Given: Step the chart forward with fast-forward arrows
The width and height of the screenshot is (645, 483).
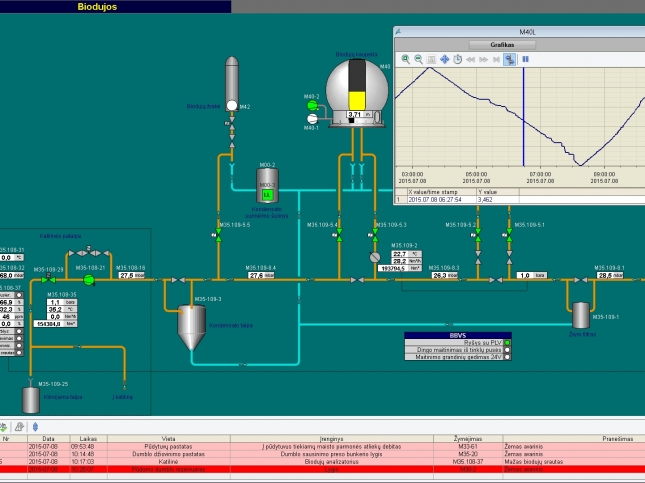Looking at the screenshot, I should click(x=483, y=59).
